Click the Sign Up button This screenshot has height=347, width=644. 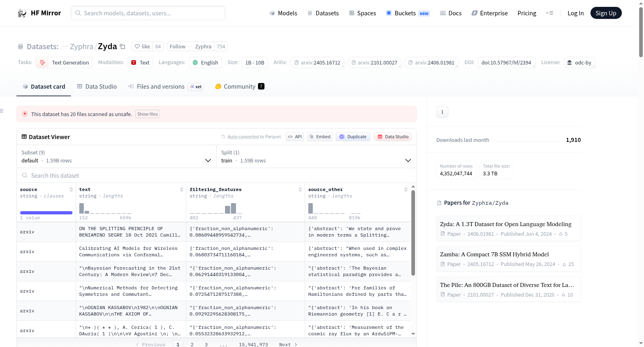[606, 13]
